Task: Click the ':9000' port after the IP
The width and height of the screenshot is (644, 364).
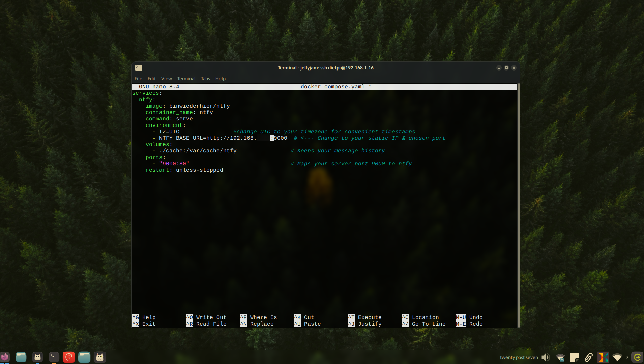Action: [279, 138]
